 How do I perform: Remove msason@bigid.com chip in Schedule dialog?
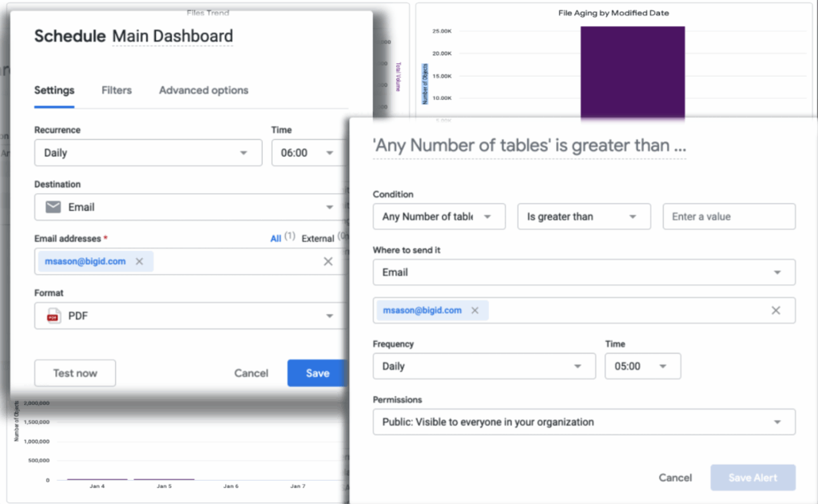(x=139, y=261)
